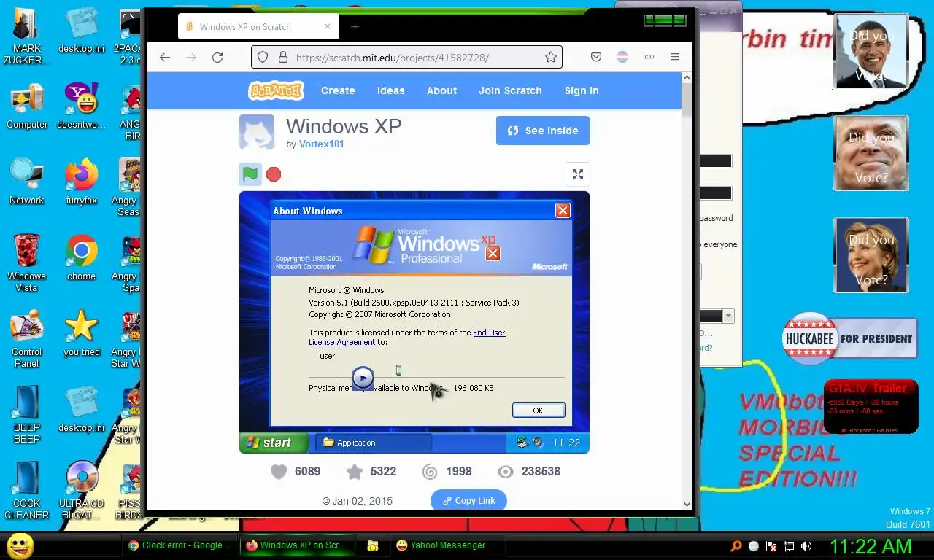Open the Control Panel desktop icon

27,339
